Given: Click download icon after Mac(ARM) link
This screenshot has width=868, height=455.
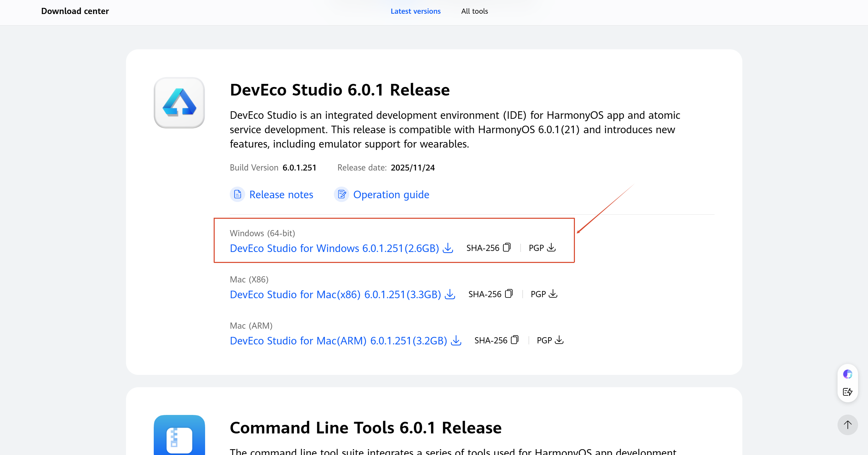Looking at the screenshot, I should pyautogui.click(x=456, y=340).
